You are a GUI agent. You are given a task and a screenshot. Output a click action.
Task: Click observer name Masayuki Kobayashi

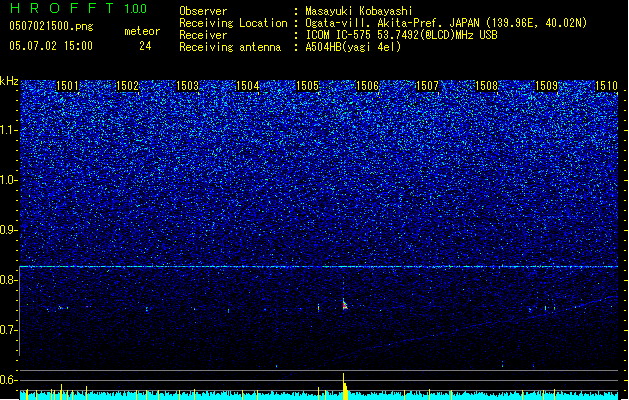pyautogui.click(x=359, y=11)
